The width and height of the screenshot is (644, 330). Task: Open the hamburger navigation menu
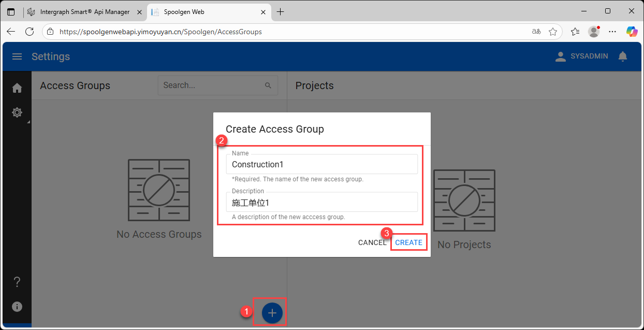(17, 56)
